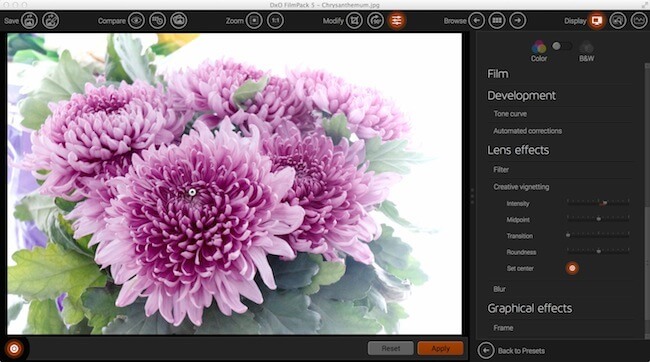Toggle the Color / B&W switch
The width and height of the screenshot is (650, 362).
click(562, 46)
